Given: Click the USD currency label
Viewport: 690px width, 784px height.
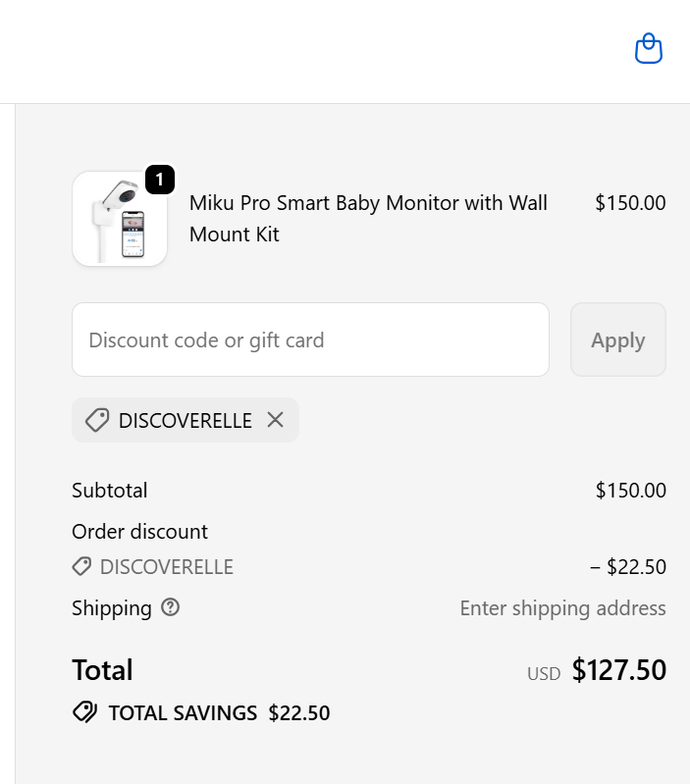Looking at the screenshot, I should pyautogui.click(x=544, y=674).
